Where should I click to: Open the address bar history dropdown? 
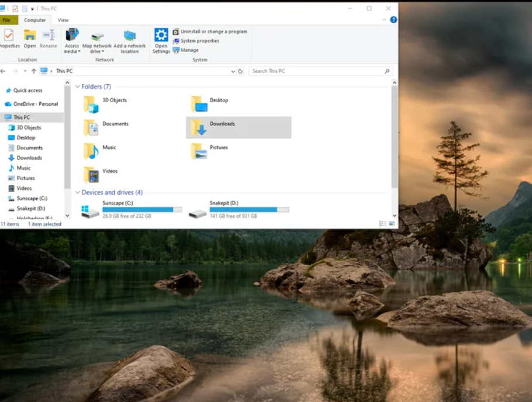coord(233,71)
